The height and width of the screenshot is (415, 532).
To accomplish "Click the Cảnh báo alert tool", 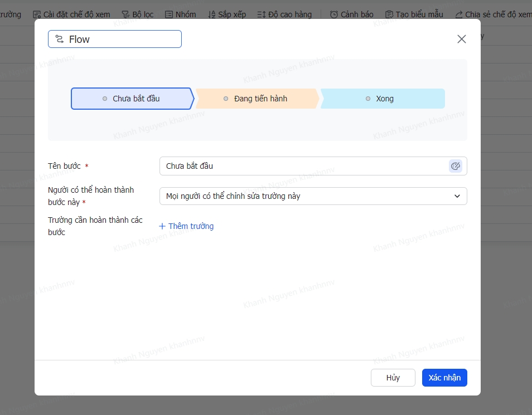I will pyautogui.click(x=352, y=14).
